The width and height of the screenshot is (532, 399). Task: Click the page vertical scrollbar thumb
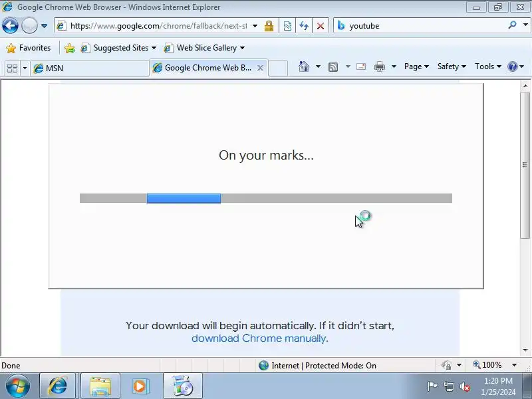pos(525,165)
